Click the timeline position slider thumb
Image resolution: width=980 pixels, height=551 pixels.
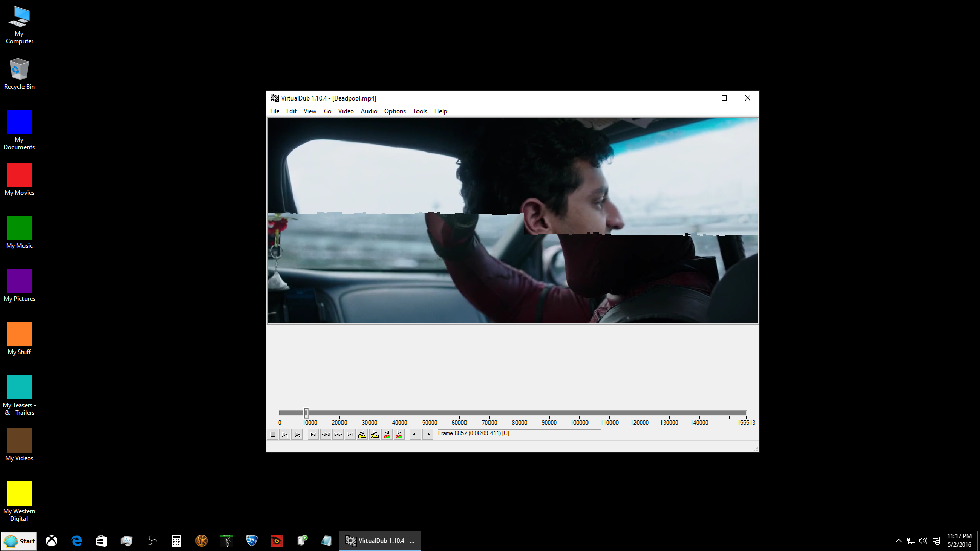tap(306, 412)
